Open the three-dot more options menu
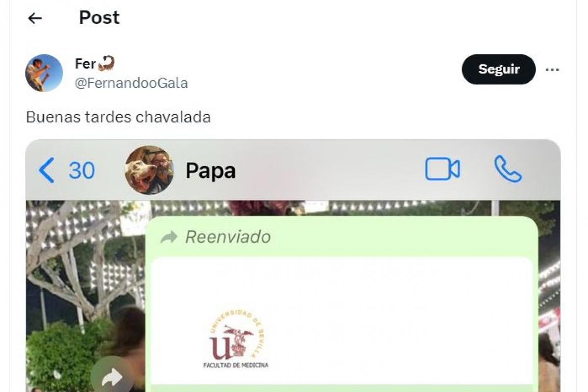This screenshot has width=588, height=392. point(552,70)
